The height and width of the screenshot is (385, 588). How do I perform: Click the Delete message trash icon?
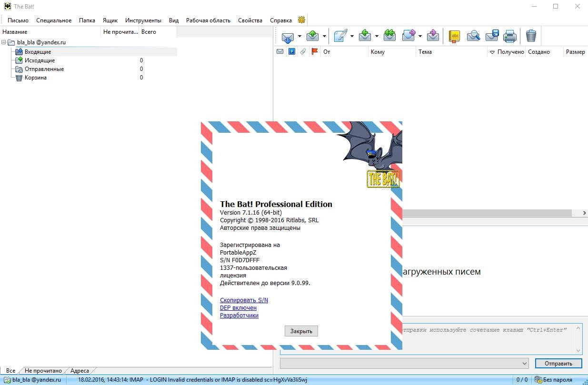(x=531, y=36)
